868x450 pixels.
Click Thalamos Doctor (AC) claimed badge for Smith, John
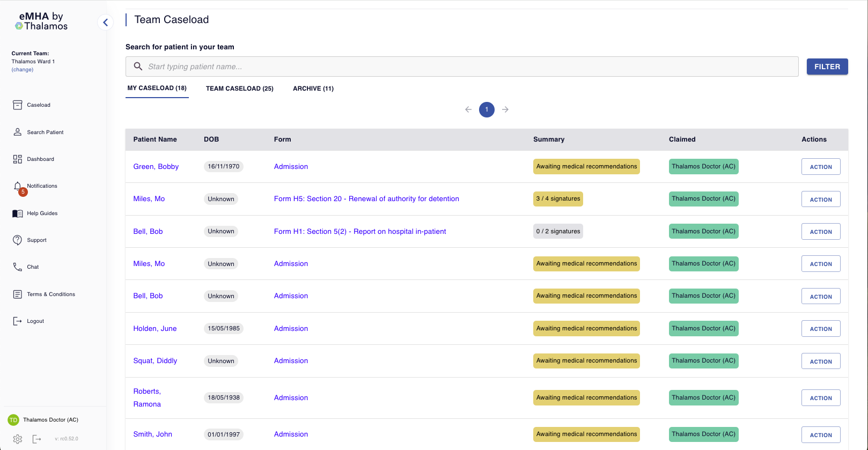coord(703,434)
